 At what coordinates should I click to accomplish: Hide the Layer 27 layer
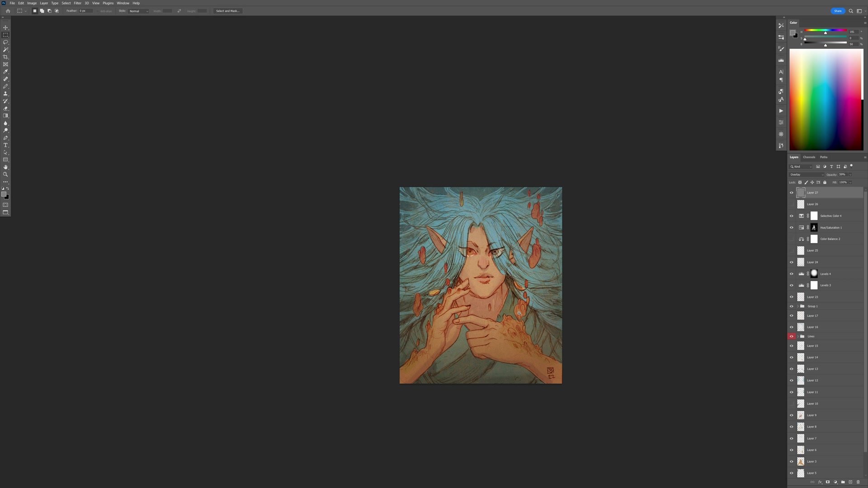[791, 192]
